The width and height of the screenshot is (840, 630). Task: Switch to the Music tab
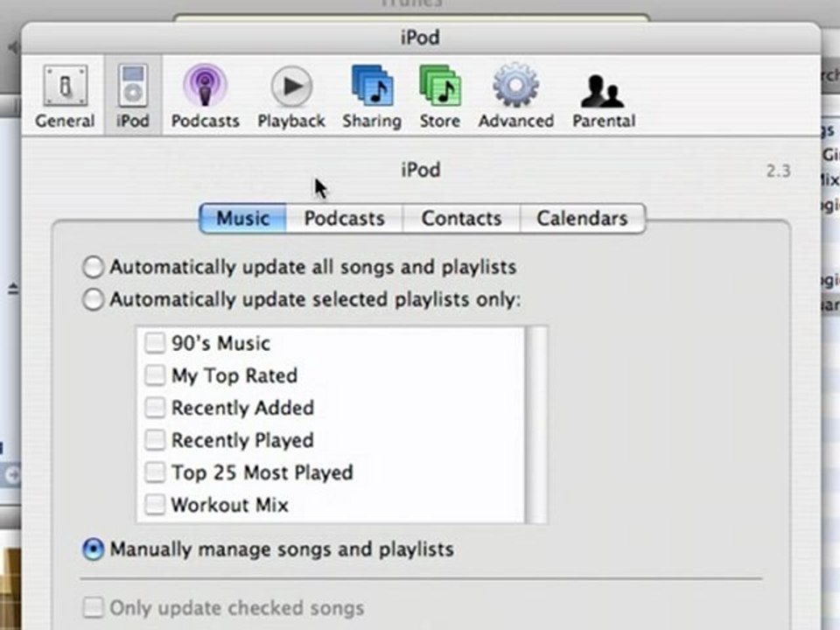pos(242,219)
